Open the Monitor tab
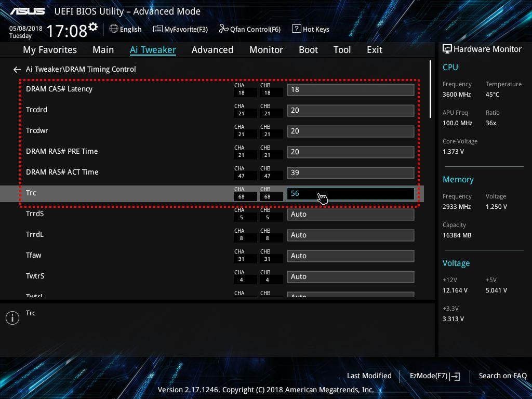Viewport: 532px width, 399px height. [266, 49]
